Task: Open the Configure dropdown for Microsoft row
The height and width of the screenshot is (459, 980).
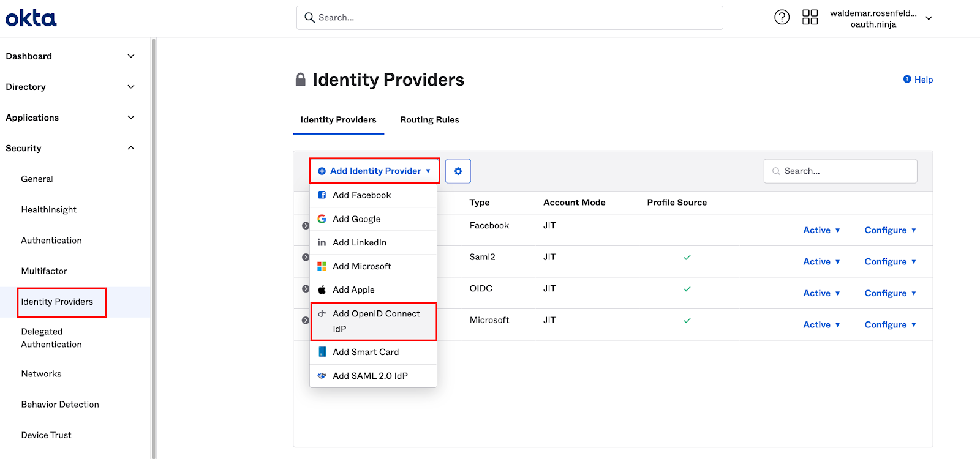Action: (891, 324)
